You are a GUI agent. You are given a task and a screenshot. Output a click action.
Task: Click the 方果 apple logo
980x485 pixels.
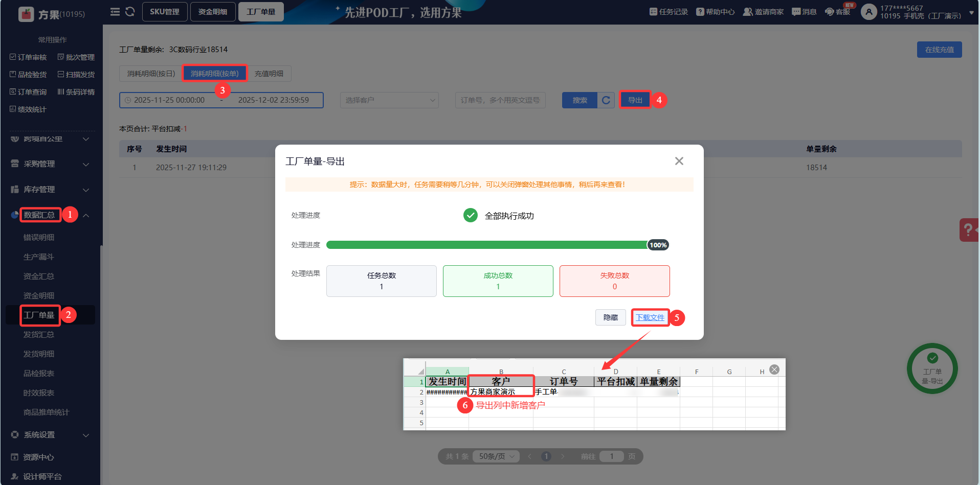[x=26, y=14]
